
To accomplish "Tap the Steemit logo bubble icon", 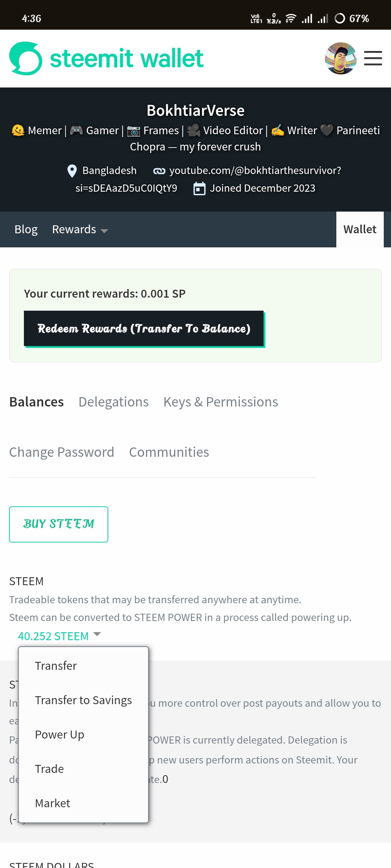I will click(x=26, y=58).
